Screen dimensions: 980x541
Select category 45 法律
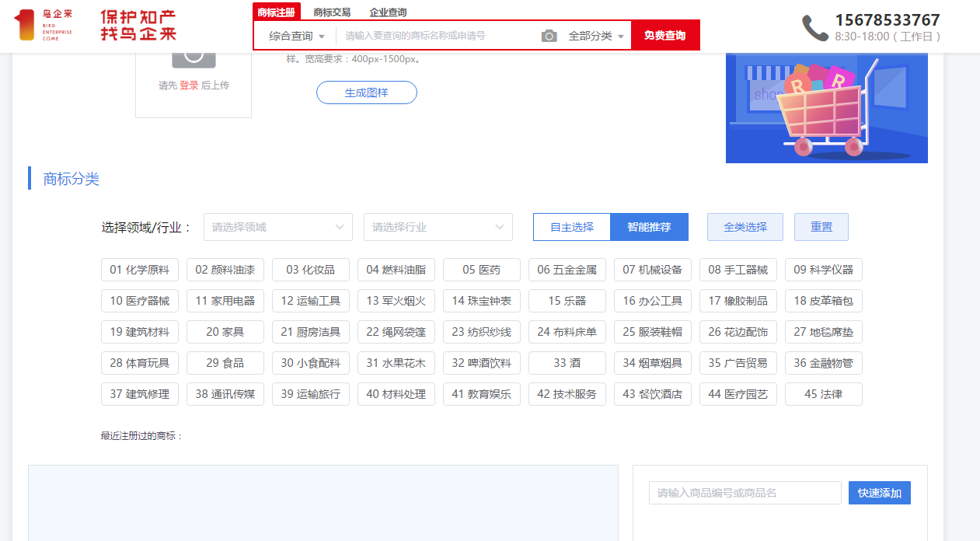click(824, 394)
